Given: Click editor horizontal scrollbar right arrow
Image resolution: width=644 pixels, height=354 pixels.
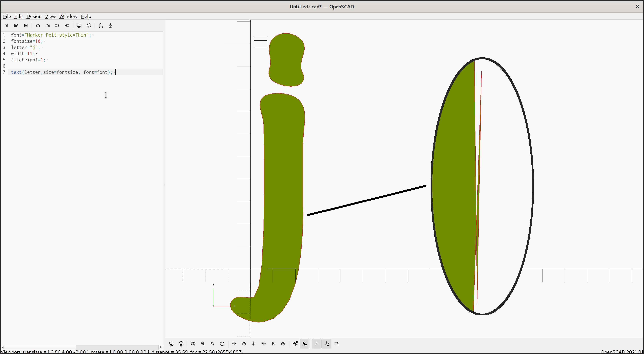Looking at the screenshot, I should (x=161, y=347).
